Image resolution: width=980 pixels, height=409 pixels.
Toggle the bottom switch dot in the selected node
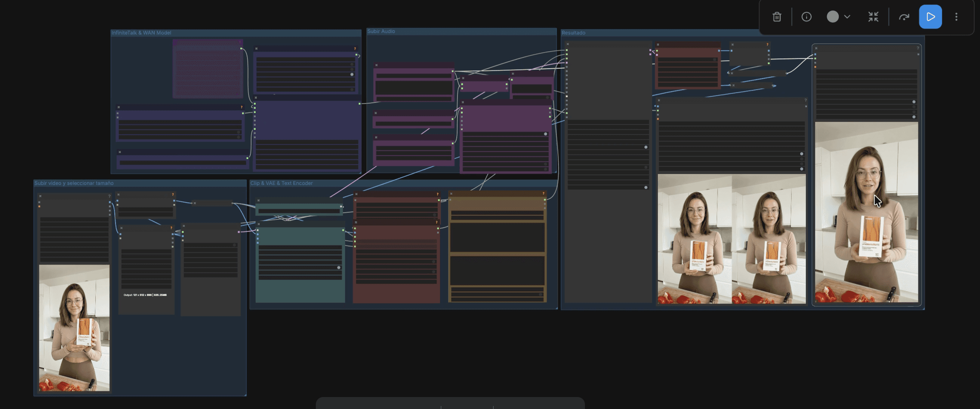coord(913,117)
